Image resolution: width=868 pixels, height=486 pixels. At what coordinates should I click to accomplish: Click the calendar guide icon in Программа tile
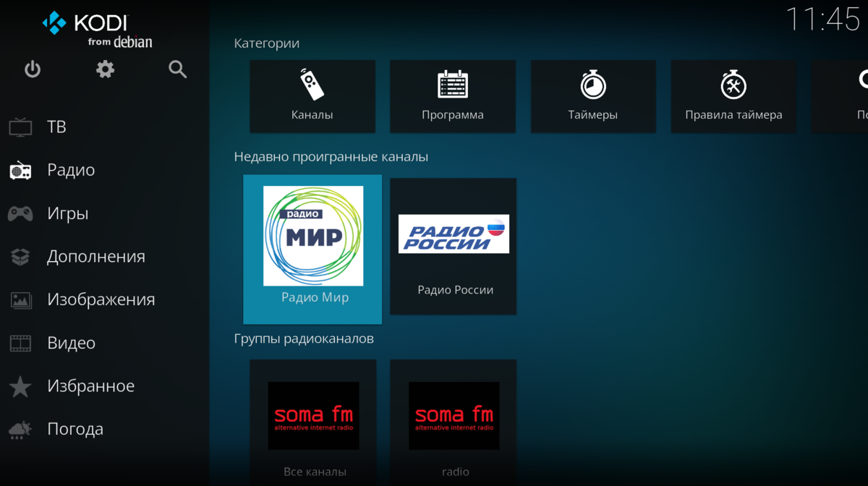[x=453, y=84]
